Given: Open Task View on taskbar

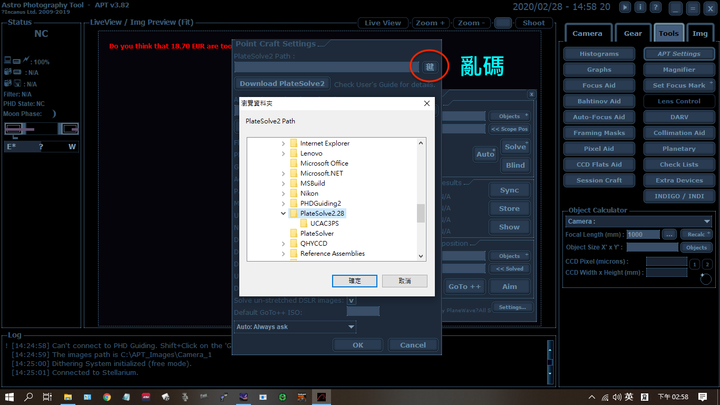Looking at the screenshot, I should pyautogui.click(x=47, y=397).
